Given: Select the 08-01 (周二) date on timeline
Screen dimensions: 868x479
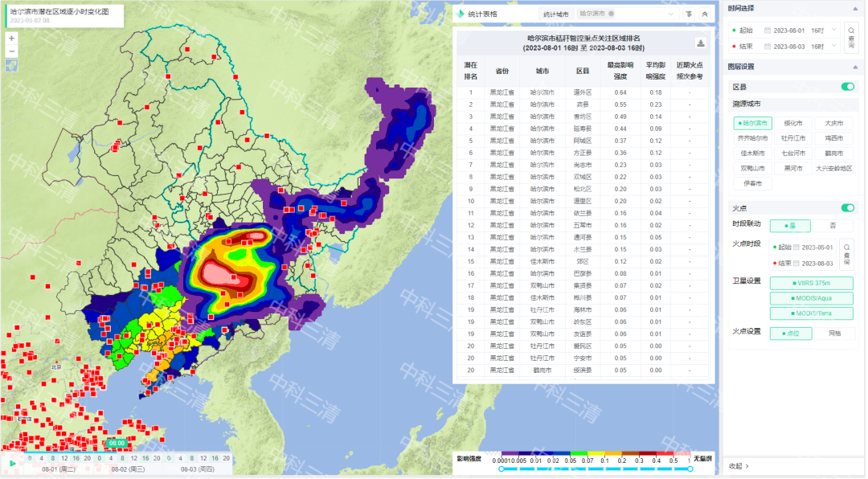Looking at the screenshot, I should pos(58,469).
